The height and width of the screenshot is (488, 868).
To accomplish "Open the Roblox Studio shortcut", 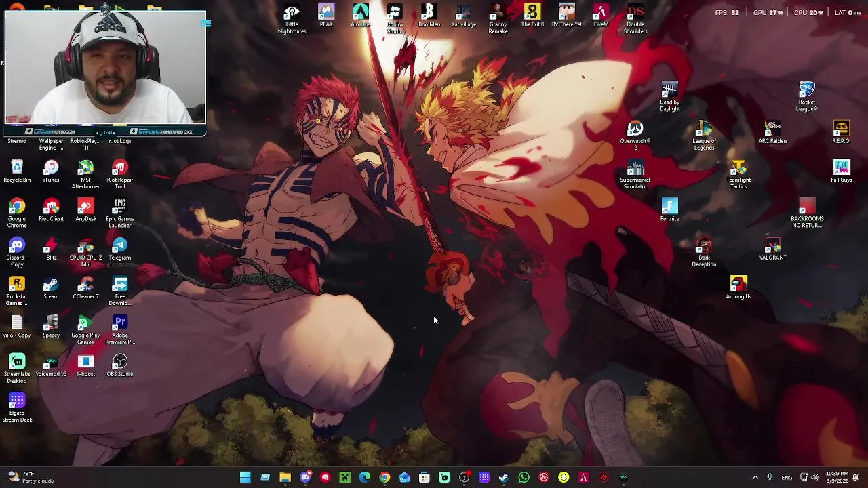I will click(395, 19).
